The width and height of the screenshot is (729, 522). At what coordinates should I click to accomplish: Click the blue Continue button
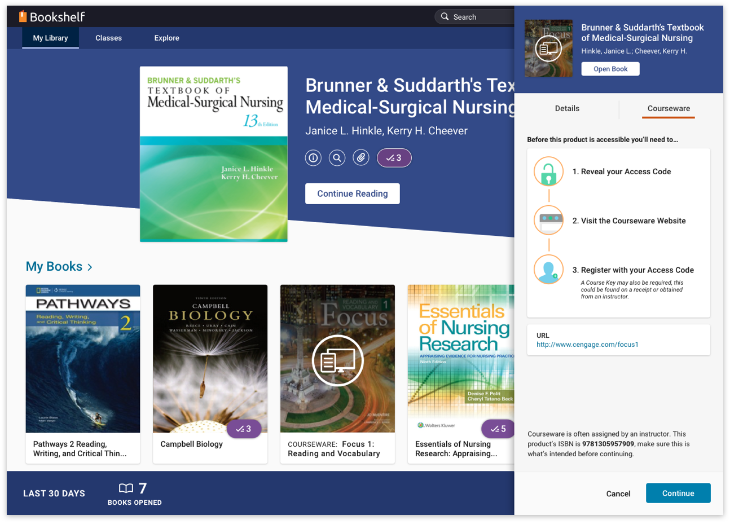pyautogui.click(x=678, y=493)
